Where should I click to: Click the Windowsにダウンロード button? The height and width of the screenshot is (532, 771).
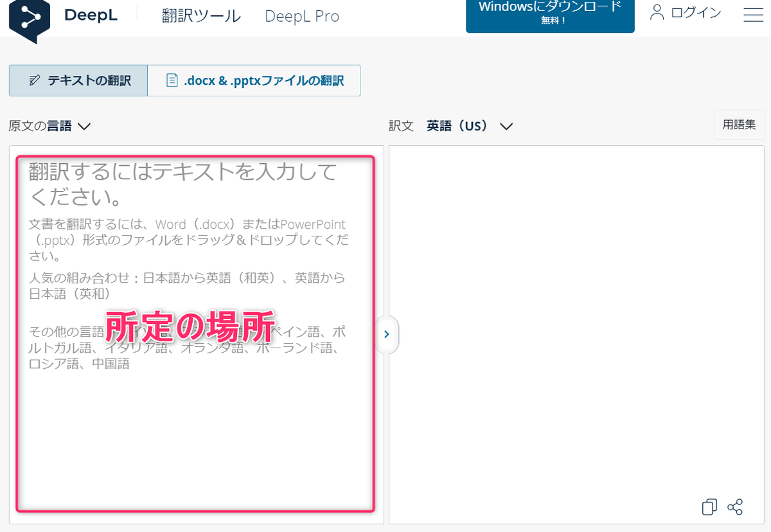pyautogui.click(x=549, y=13)
